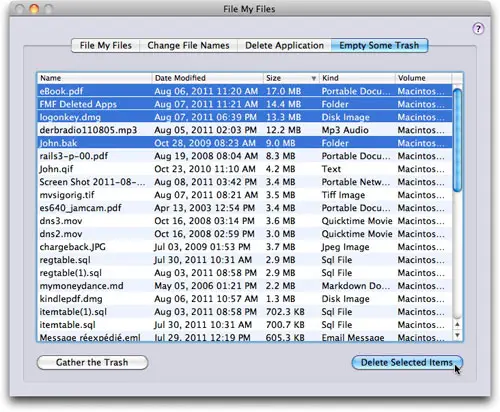Image resolution: width=500 pixels, height=412 pixels.
Task: Click the scrollbar up arrow
Action: click(457, 324)
